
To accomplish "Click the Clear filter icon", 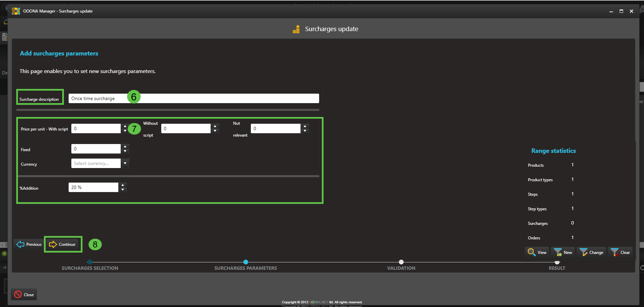I will click(x=615, y=252).
